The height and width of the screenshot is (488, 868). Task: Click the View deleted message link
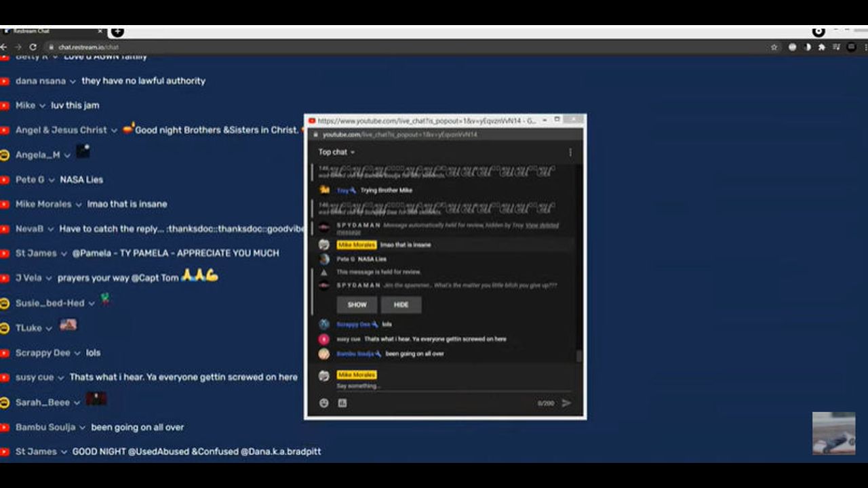[x=542, y=225]
